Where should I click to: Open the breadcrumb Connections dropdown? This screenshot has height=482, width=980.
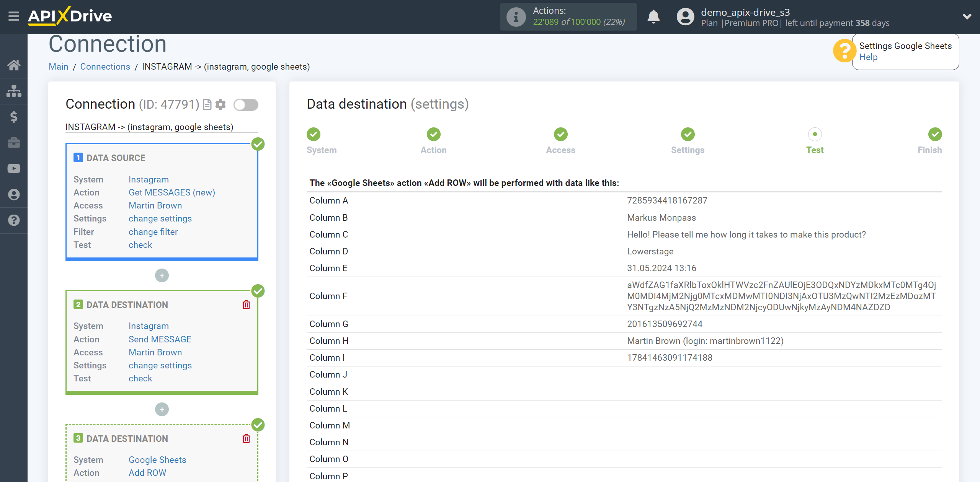pyautogui.click(x=106, y=66)
